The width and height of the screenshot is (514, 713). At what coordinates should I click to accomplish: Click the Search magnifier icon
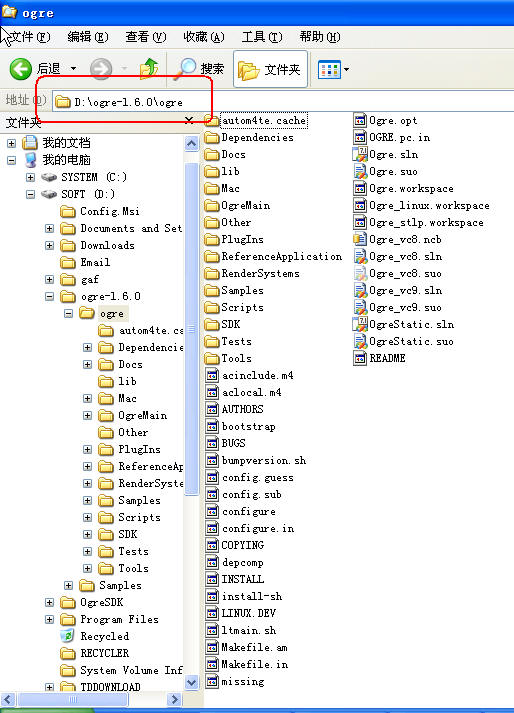[186, 68]
